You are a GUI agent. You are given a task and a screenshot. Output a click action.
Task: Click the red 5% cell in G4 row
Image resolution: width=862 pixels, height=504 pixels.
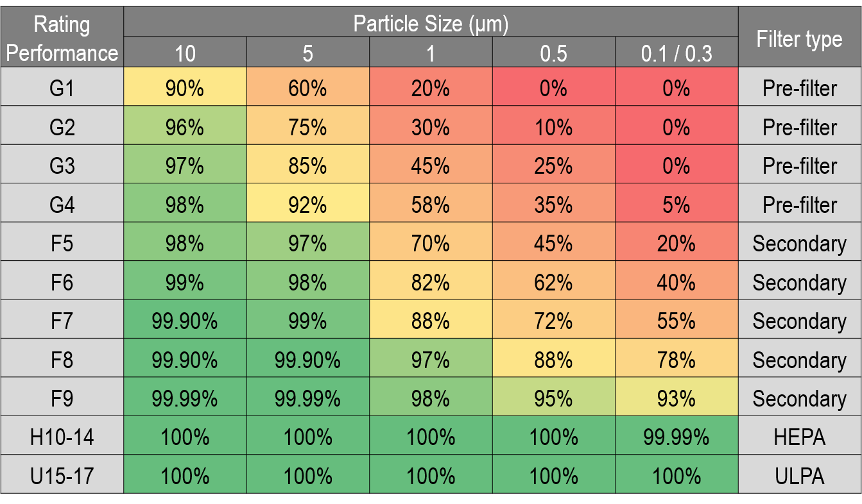pyautogui.click(x=677, y=205)
